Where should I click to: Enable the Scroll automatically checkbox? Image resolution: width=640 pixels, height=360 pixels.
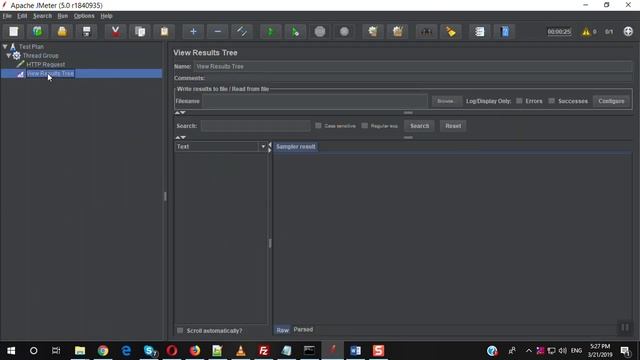180,330
